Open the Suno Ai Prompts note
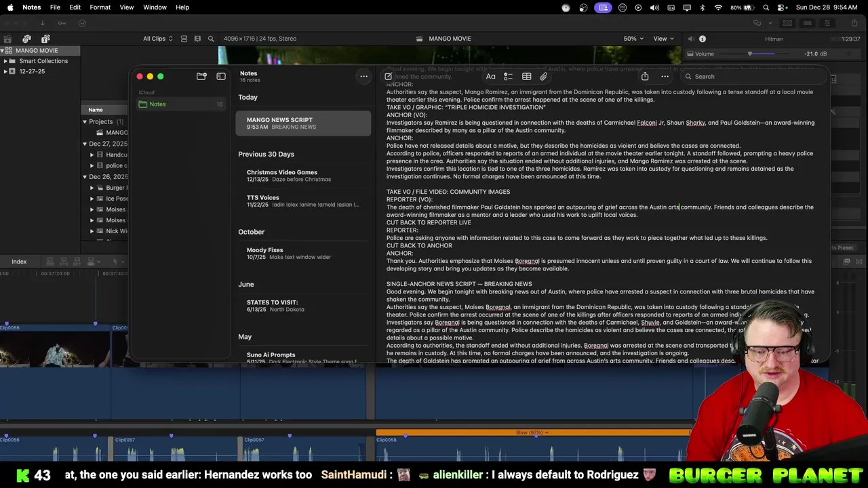 click(x=303, y=357)
